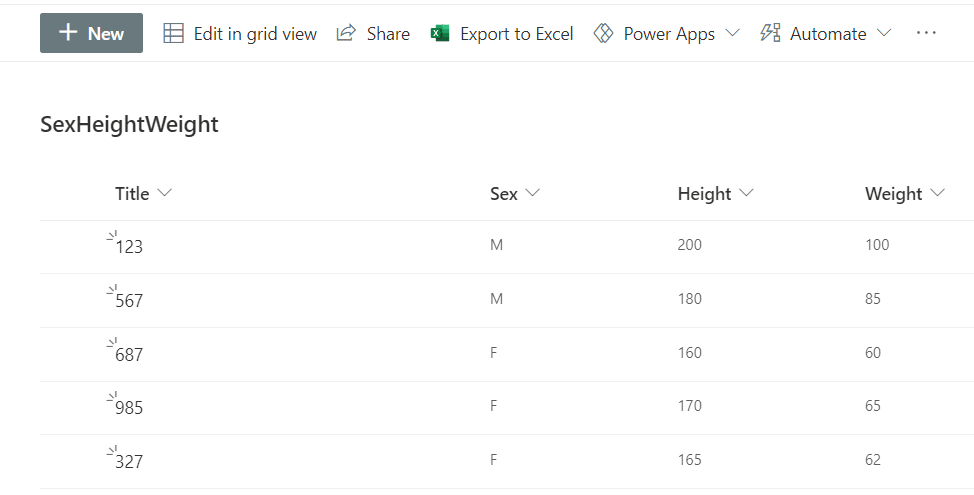974x495 pixels.
Task: Open list item titled 327
Action: coord(129,462)
